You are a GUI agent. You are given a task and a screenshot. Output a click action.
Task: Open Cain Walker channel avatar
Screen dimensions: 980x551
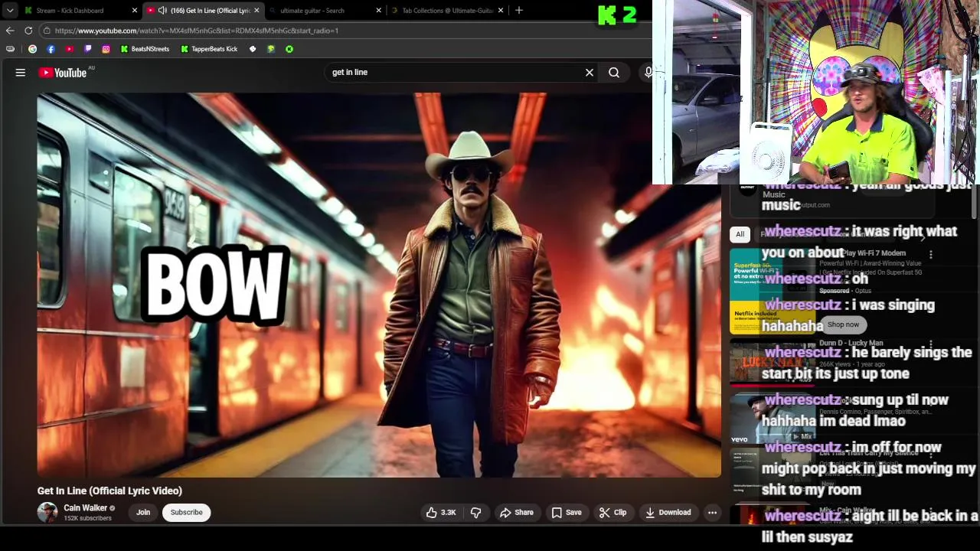(47, 513)
